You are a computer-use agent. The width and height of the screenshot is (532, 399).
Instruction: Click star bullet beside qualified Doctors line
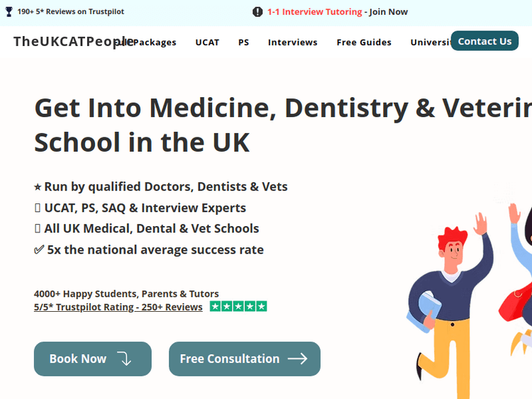point(38,187)
